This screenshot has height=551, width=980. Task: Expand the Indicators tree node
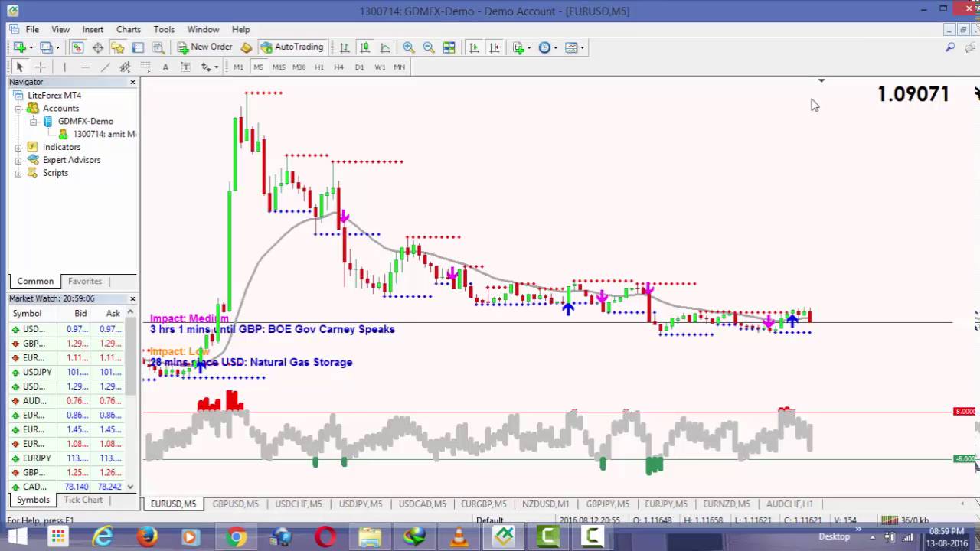(x=20, y=147)
